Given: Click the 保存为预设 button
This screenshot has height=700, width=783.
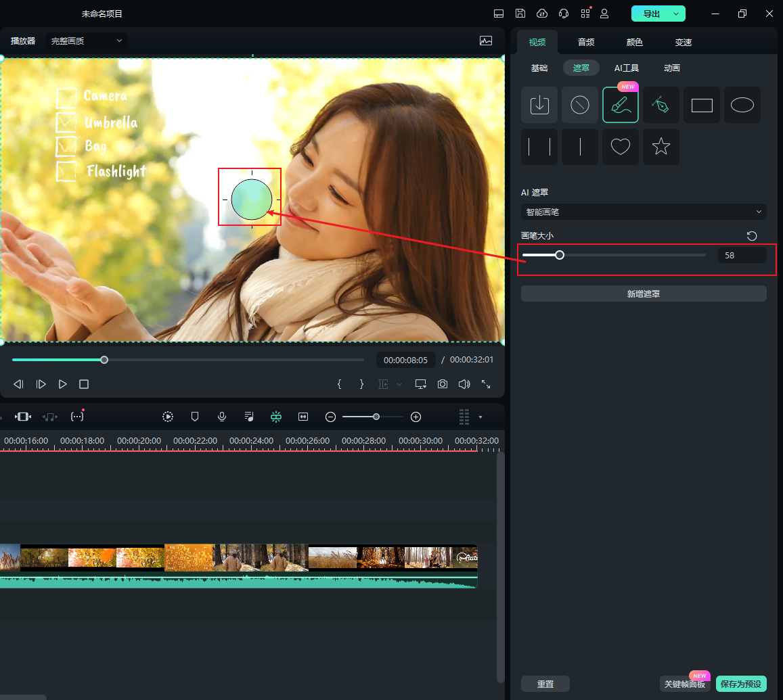Looking at the screenshot, I should pos(741,684).
